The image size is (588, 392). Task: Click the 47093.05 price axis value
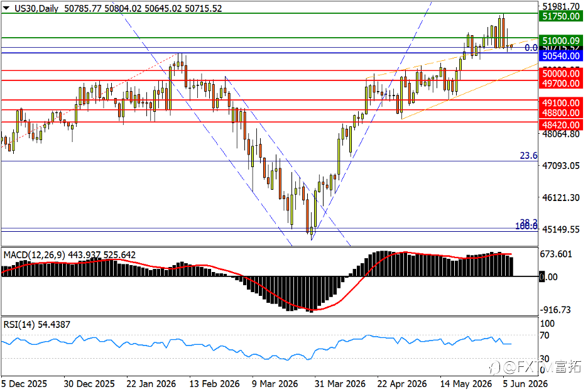coord(561,165)
